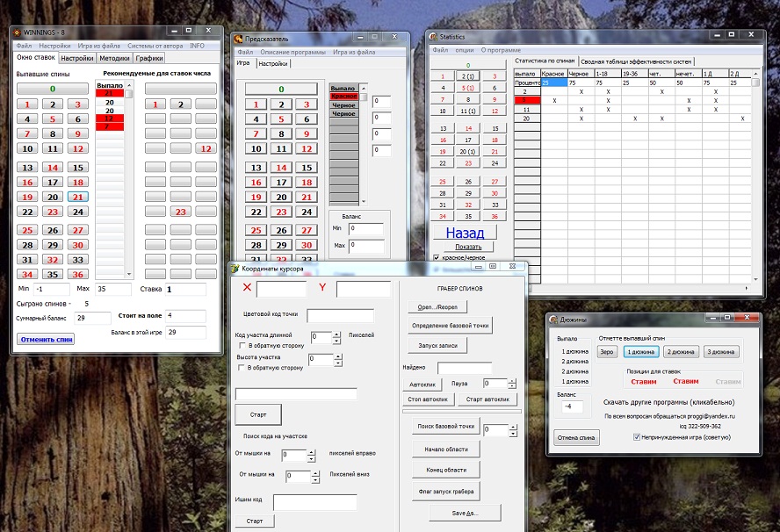Click the WINNINGS window title icon
This screenshot has height=532, width=780.
click(x=17, y=32)
